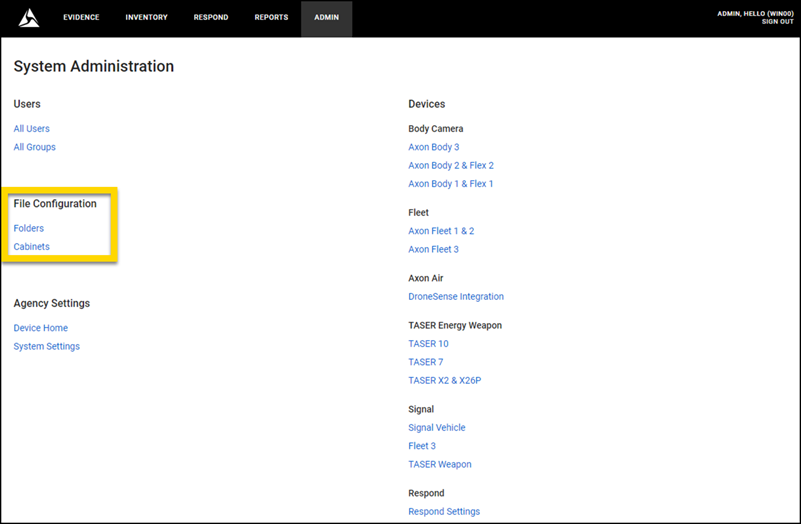The width and height of the screenshot is (801, 524).
Task: Open Axon Body 3 settings
Action: [434, 147]
